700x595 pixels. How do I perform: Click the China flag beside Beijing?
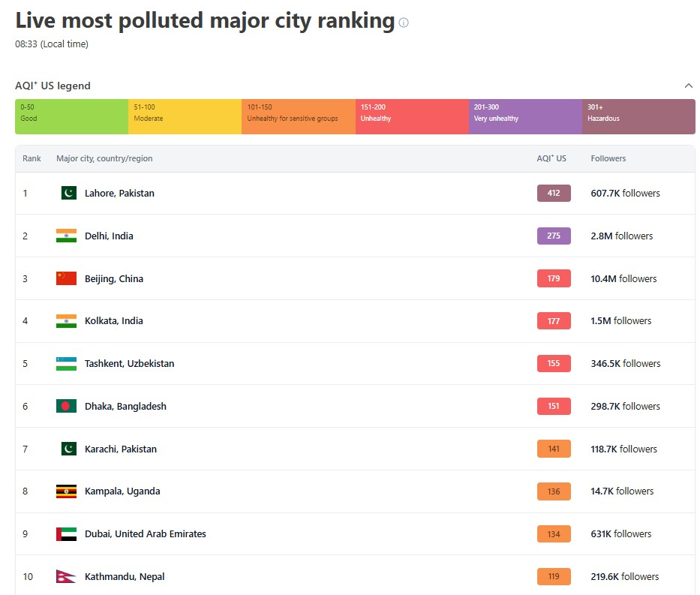point(66,278)
